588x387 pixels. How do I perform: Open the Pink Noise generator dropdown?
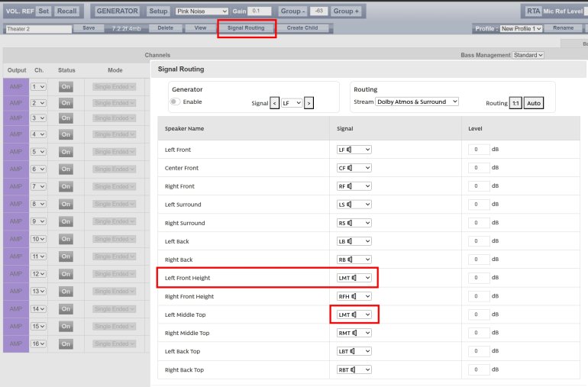[x=202, y=11]
